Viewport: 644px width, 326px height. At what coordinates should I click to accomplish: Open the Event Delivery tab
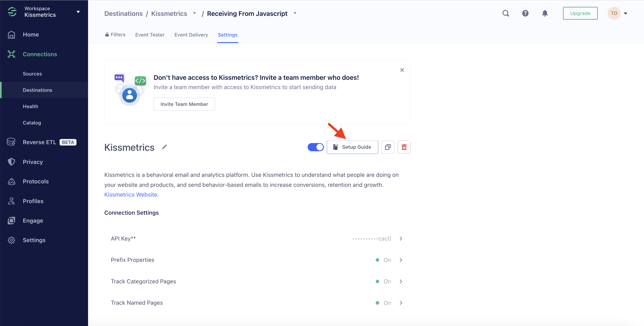[x=191, y=35]
